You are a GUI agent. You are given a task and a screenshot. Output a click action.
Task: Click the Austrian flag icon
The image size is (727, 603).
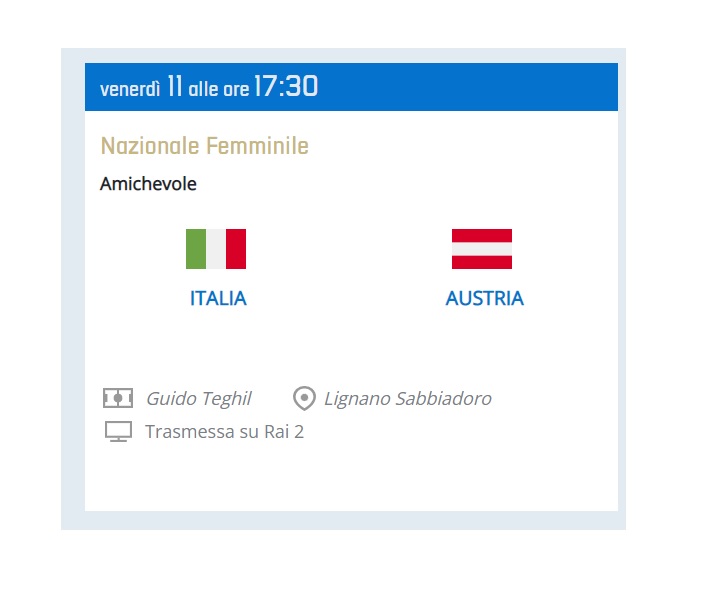(x=482, y=249)
